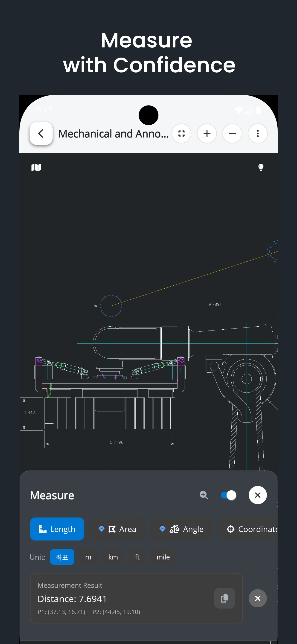Tap the Distance: 7.6941 result text
The image size is (297, 644).
(x=72, y=599)
